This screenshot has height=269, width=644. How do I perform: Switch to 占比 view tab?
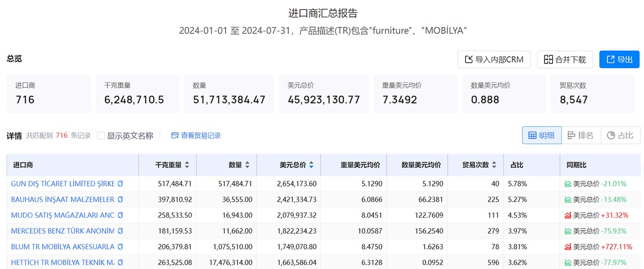tap(621, 135)
